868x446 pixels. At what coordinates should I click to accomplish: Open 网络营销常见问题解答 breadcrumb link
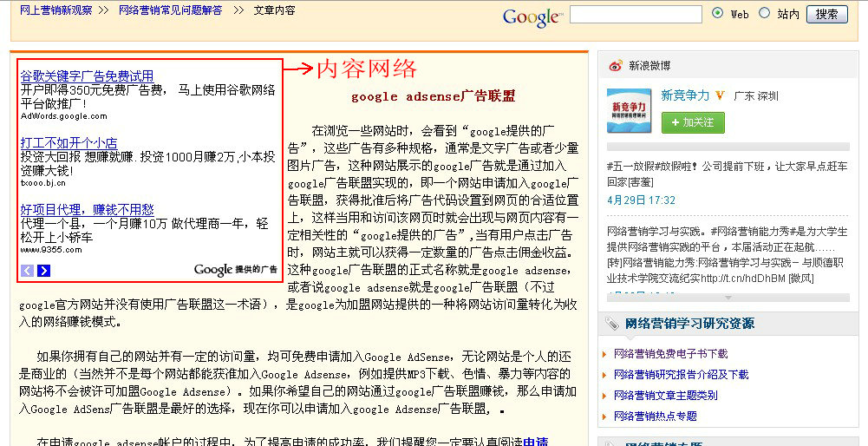pyautogui.click(x=171, y=10)
